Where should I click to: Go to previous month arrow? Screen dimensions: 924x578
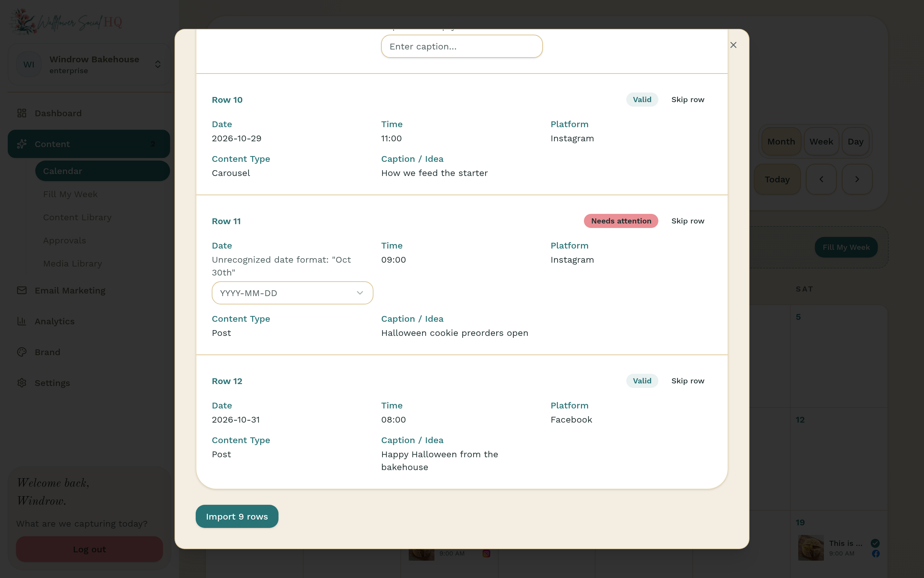pyautogui.click(x=821, y=179)
